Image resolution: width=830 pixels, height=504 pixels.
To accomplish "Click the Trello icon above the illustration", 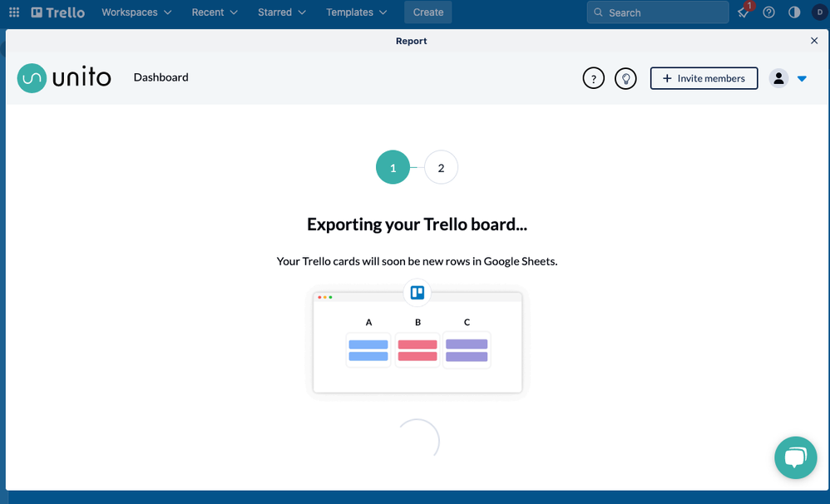I will click(417, 292).
